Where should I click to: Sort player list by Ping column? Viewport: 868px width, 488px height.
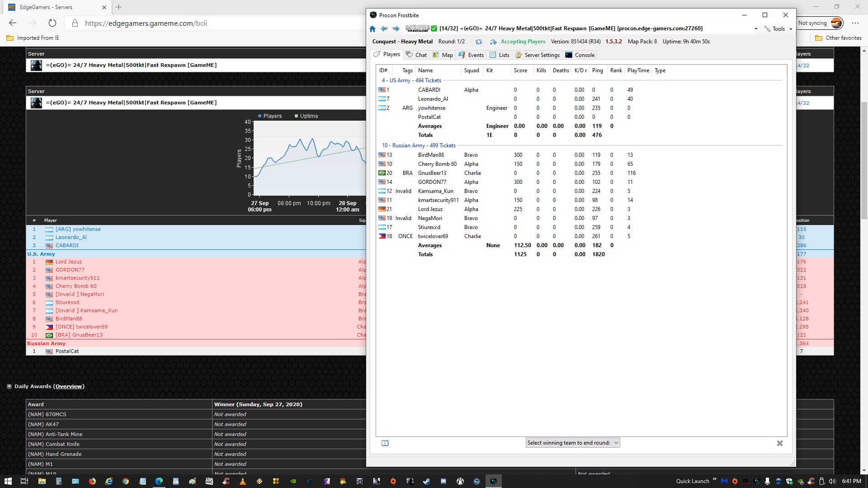click(598, 70)
